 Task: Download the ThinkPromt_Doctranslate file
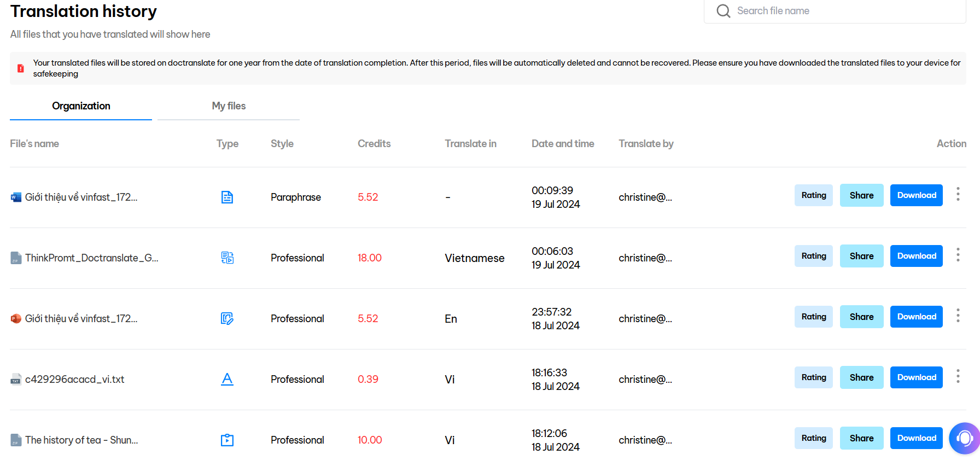(x=916, y=256)
